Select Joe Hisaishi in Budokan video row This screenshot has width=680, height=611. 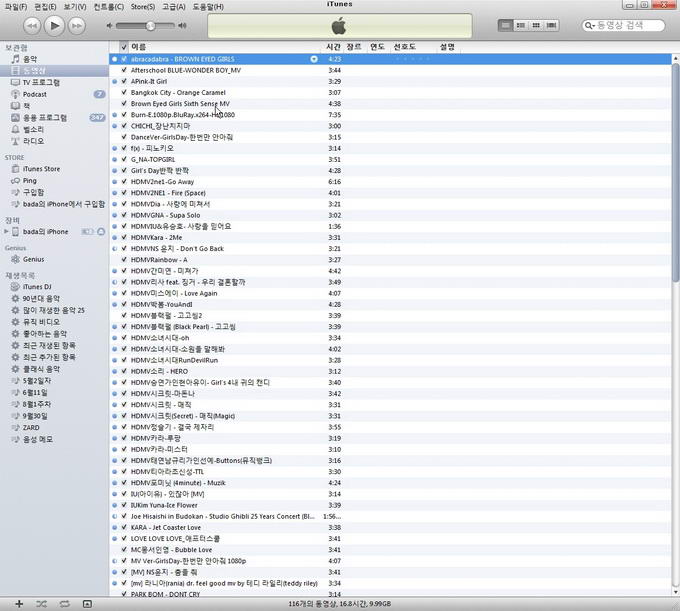click(x=390, y=516)
